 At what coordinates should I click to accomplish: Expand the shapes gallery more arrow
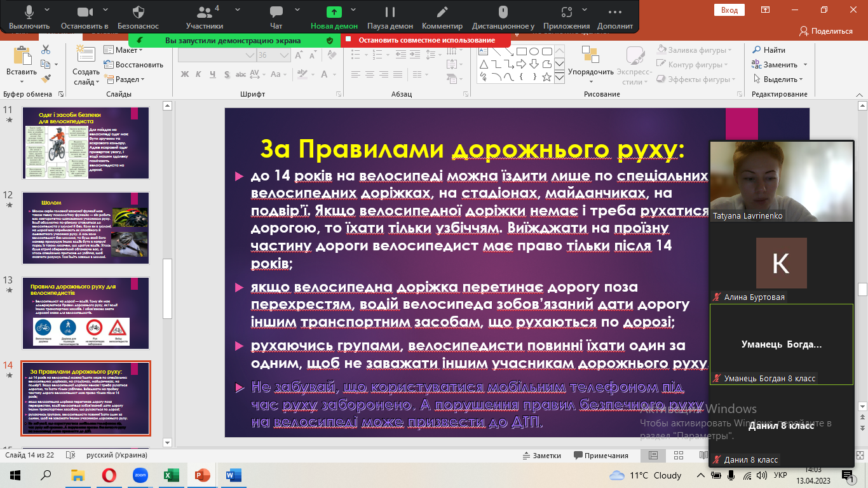(559, 78)
